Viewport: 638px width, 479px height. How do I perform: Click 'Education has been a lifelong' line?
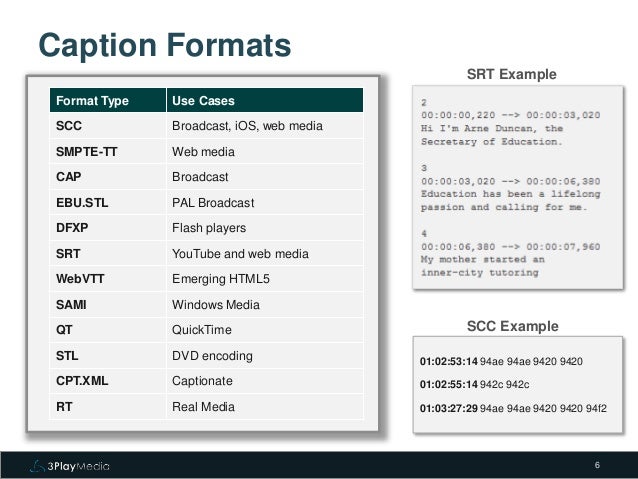point(511,194)
